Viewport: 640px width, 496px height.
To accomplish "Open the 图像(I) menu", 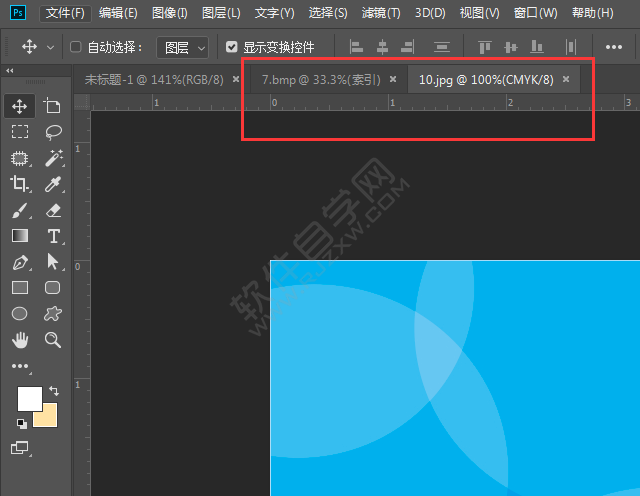I will [169, 13].
